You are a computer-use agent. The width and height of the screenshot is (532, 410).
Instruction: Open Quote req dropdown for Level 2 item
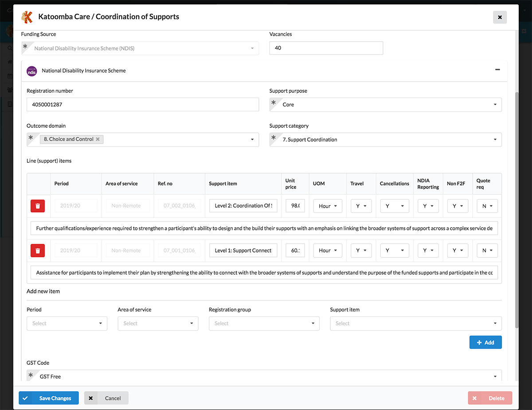click(487, 206)
